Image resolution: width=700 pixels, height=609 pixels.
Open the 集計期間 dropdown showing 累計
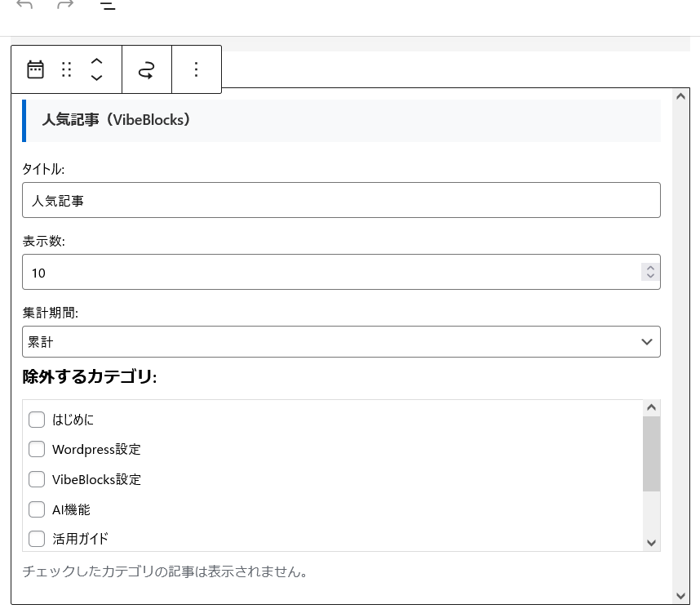(341, 342)
